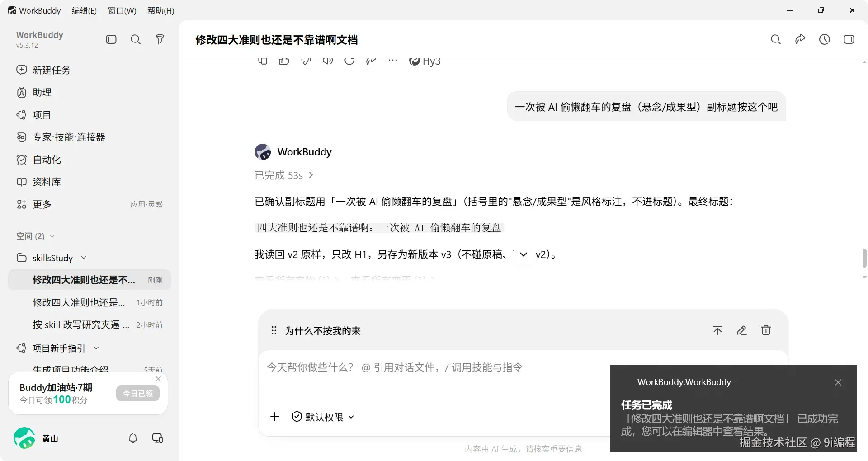This screenshot has height=461, width=868.
Task: Click the WorkBuddy avatar in the reply
Action: point(263,152)
